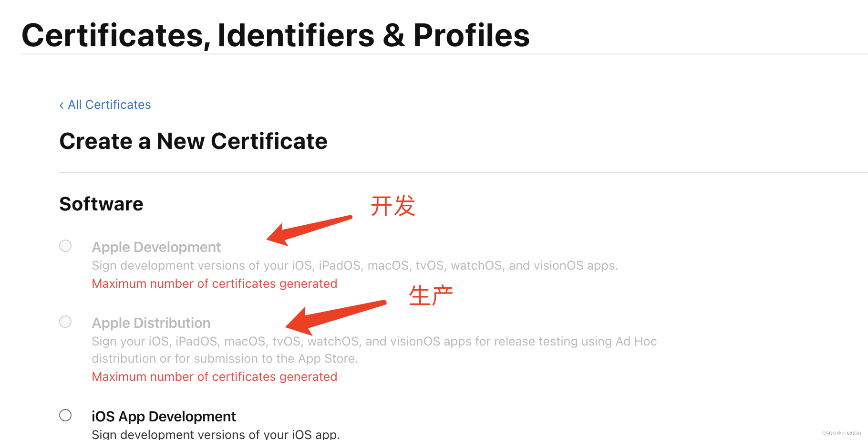Image resolution: width=868 pixels, height=440 pixels.
Task: Select the Apple Distribution radio button
Action: 65,322
